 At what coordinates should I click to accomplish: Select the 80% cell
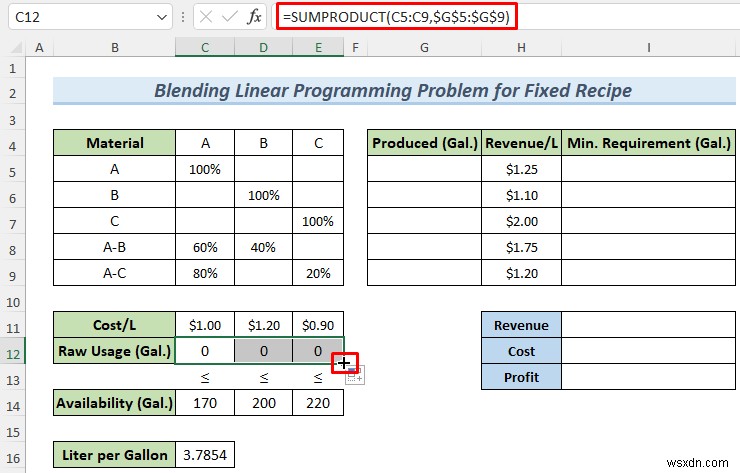[x=205, y=273]
